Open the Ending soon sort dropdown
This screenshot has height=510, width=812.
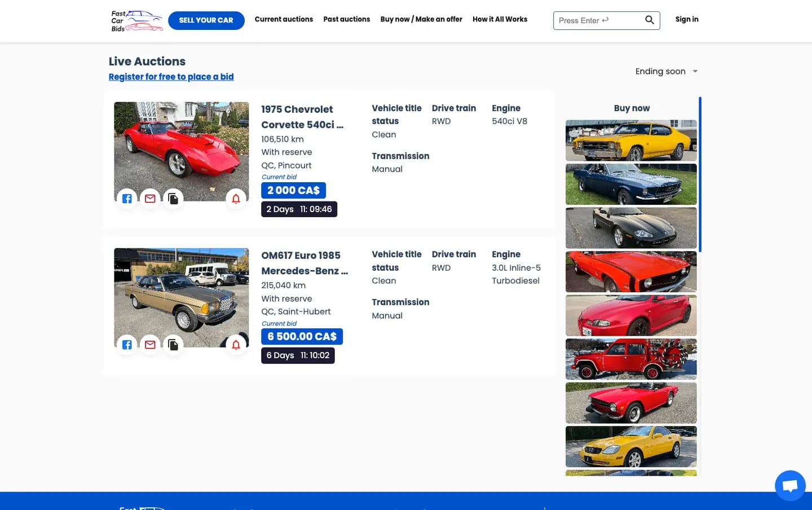[667, 71]
